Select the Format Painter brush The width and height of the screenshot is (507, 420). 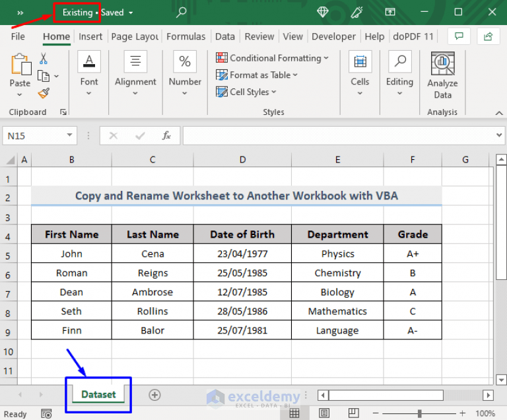pos(44,94)
